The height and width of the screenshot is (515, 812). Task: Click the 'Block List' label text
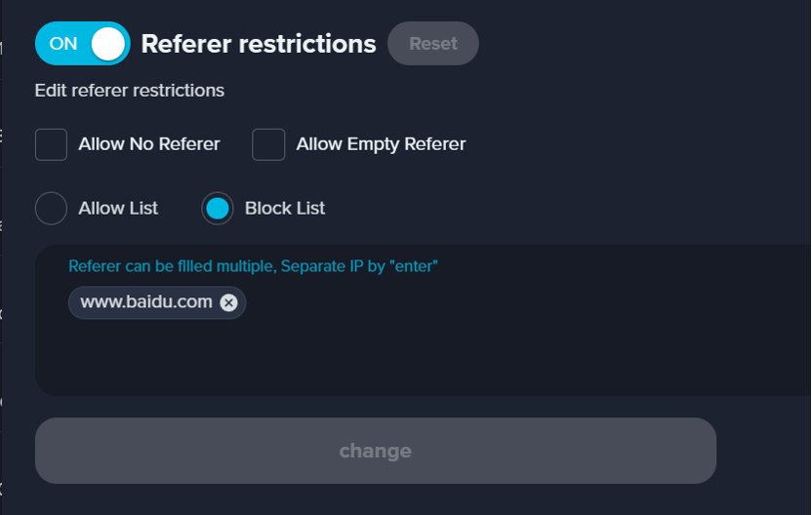(285, 208)
